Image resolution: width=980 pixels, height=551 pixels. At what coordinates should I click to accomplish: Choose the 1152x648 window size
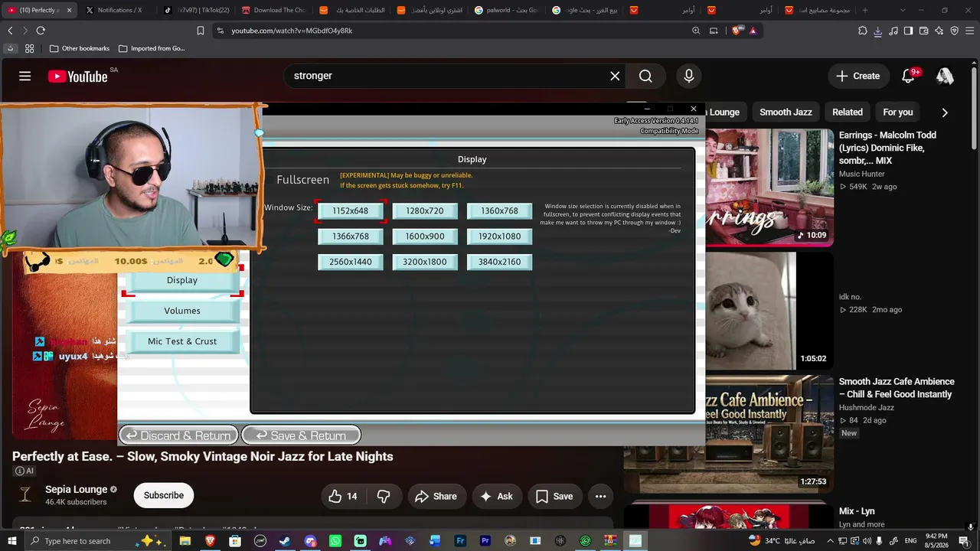click(x=351, y=211)
